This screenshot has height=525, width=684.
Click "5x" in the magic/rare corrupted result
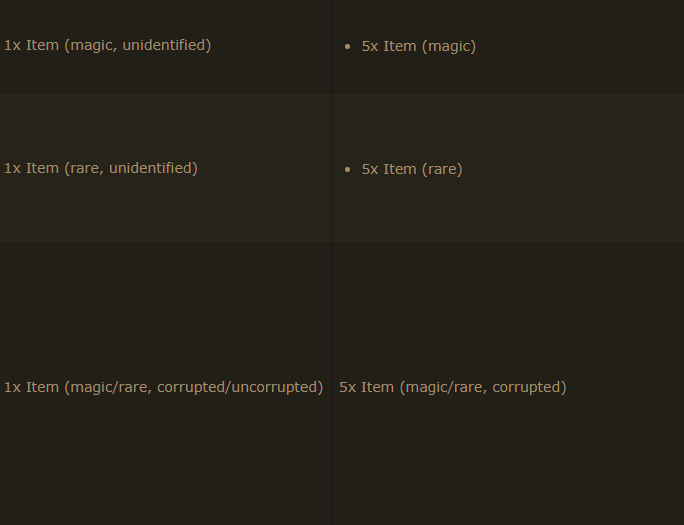coord(348,387)
